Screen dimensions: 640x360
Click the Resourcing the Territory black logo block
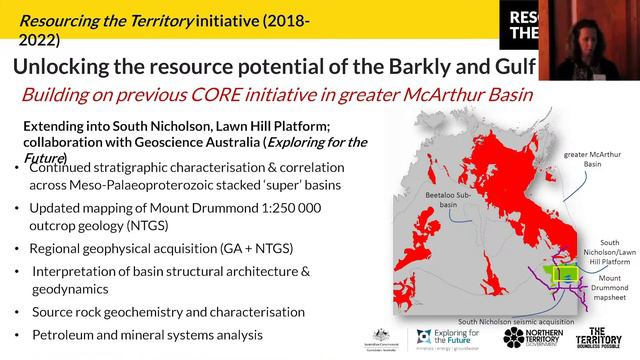(x=519, y=25)
